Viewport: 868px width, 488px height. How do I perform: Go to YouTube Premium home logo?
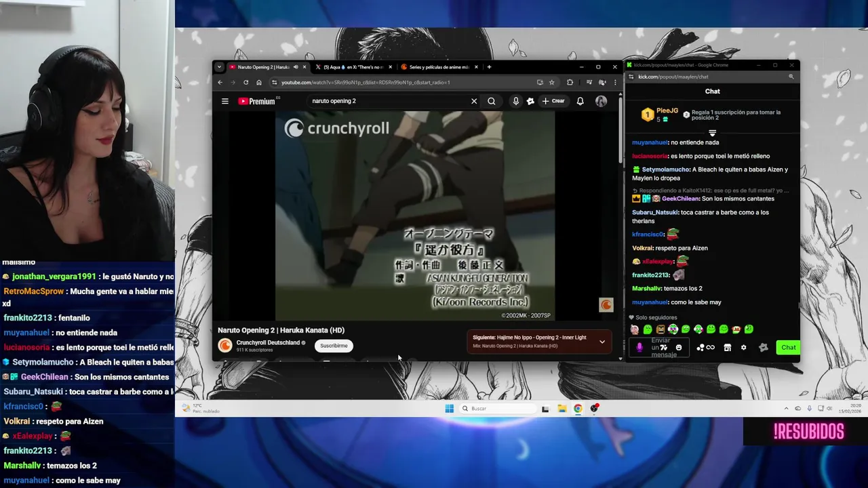pos(256,101)
